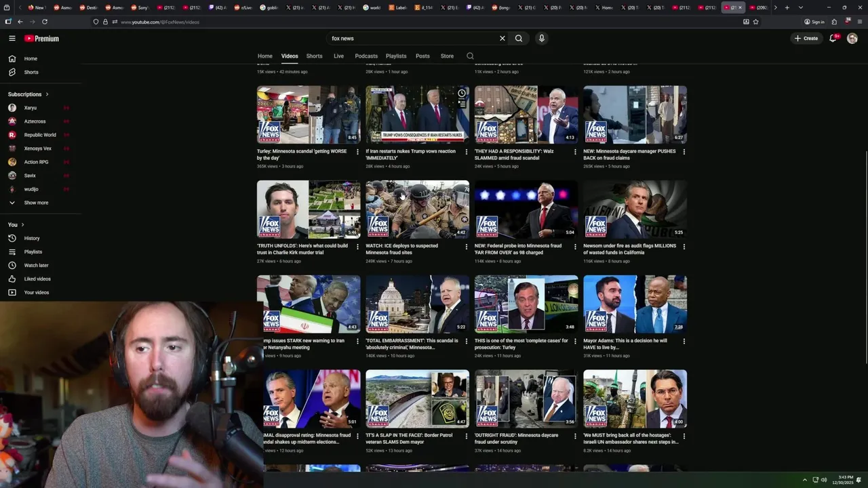Click the channel search magnifier icon

(470, 56)
